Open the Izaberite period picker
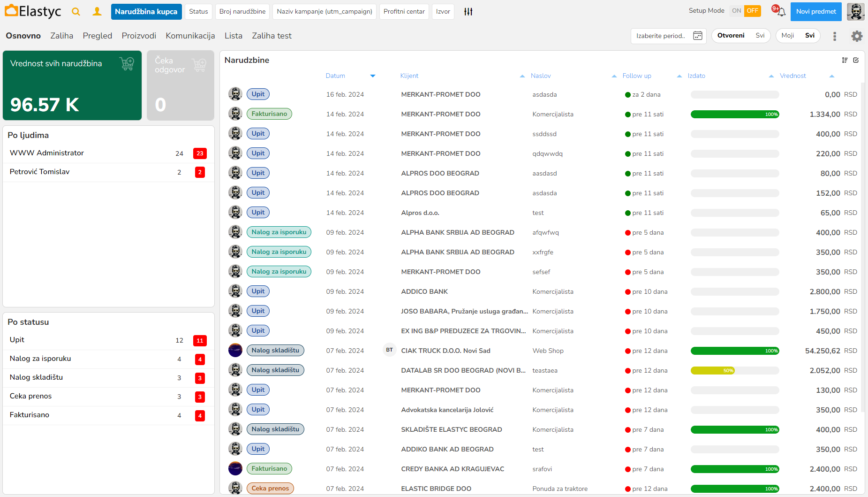 coord(668,36)
